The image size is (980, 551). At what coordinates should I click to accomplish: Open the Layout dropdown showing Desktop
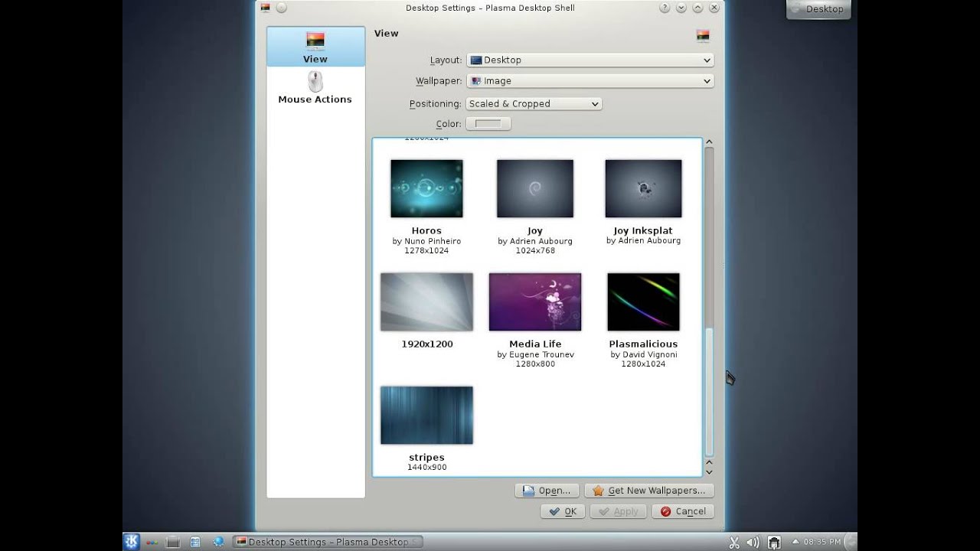pos(590,60)
